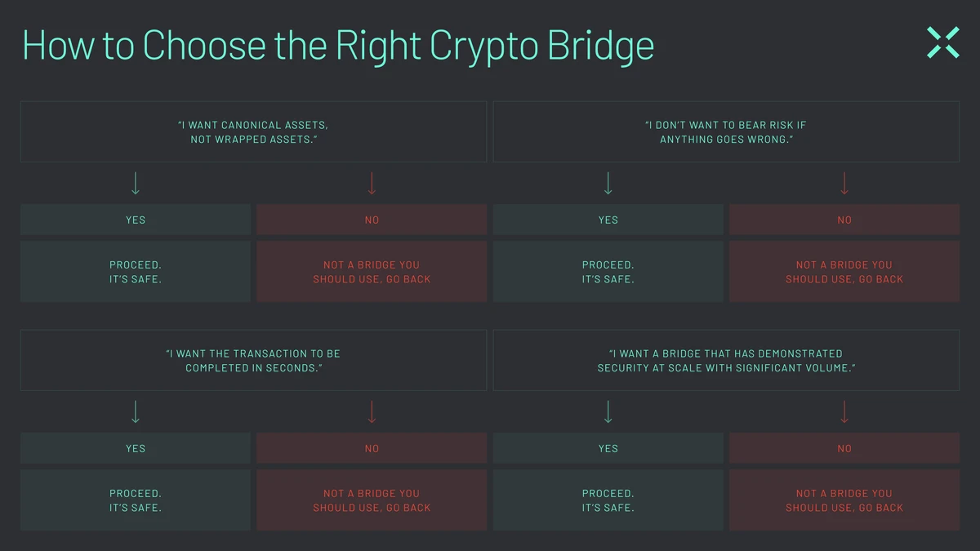Select YES for the canonical assets question

coord(136,220)
